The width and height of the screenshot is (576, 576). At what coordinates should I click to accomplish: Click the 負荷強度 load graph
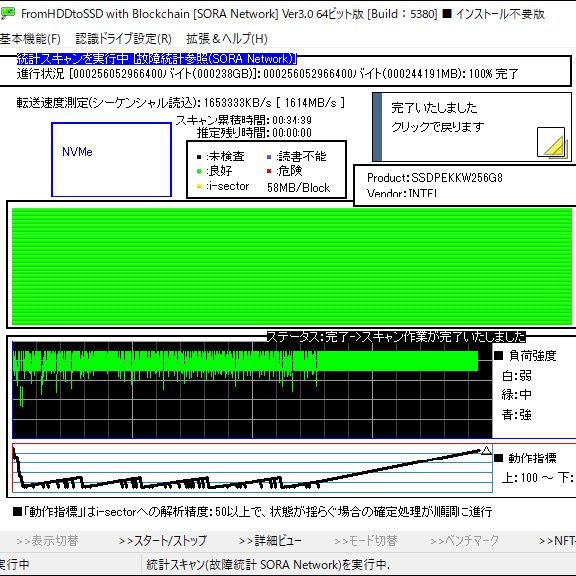(x=252, y=389)
